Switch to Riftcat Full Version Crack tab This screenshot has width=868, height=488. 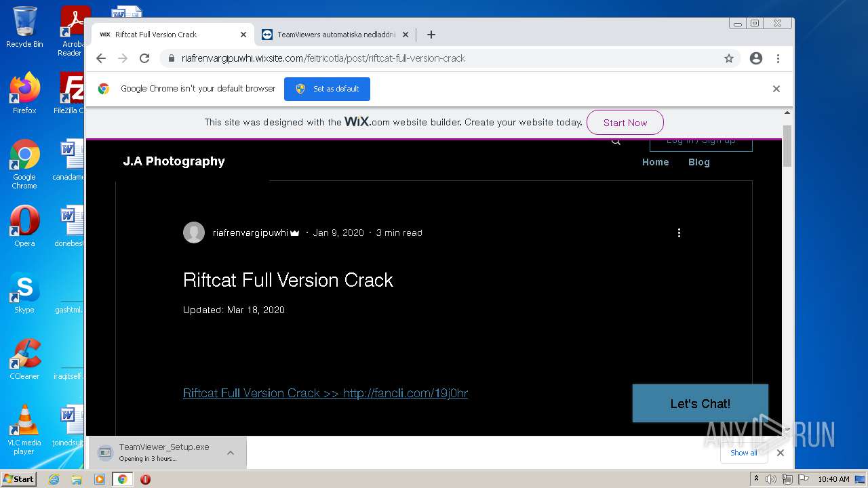click(x=172, y=35)
